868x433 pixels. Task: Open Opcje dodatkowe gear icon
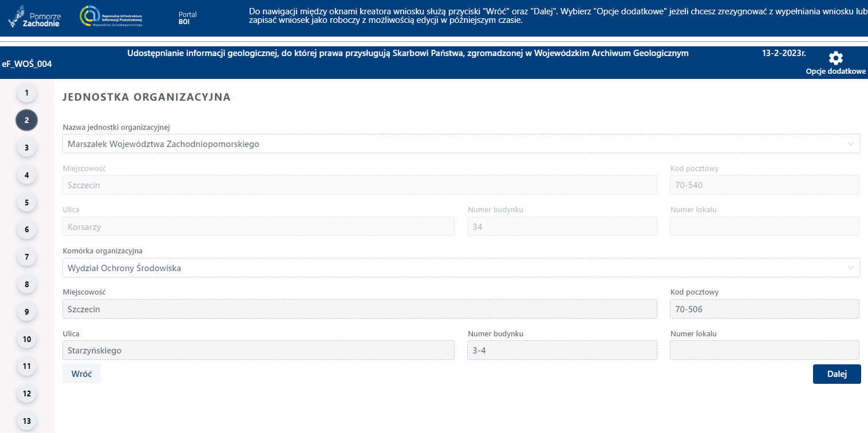[x=835, y=58]
